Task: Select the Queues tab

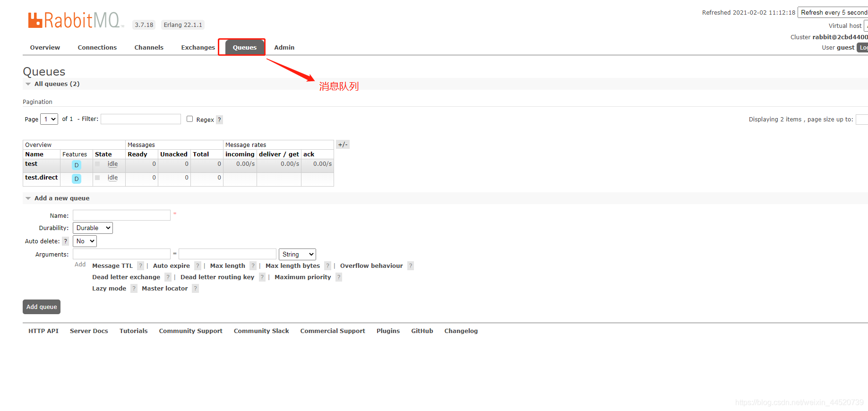Action: click(x=245, y=48)
